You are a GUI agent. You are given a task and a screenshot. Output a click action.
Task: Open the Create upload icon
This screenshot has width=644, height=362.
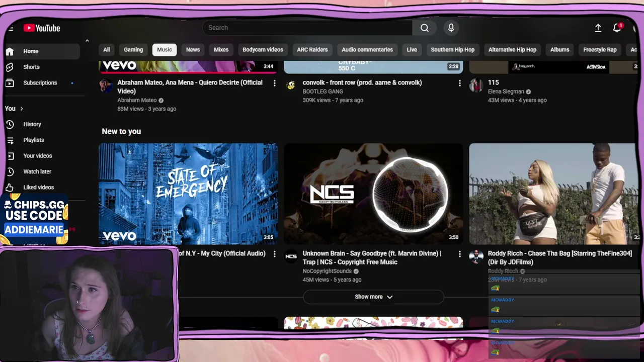click(x=598, y=28)
